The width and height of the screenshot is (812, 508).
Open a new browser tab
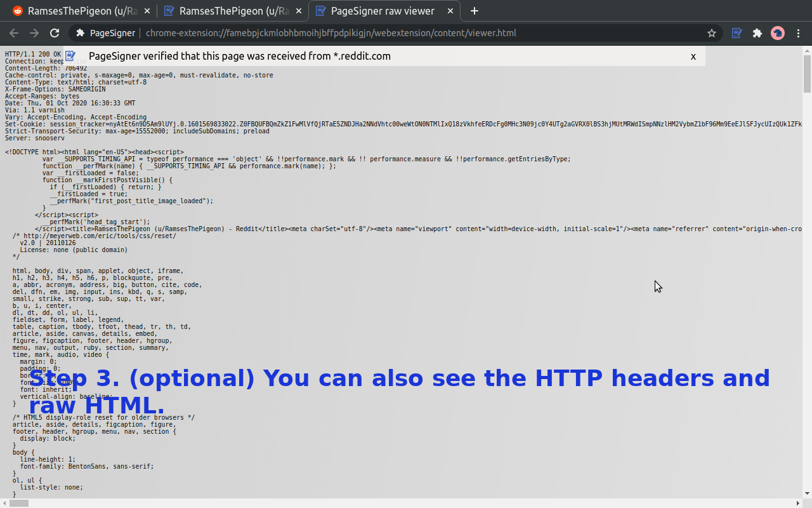coord(475,11)
